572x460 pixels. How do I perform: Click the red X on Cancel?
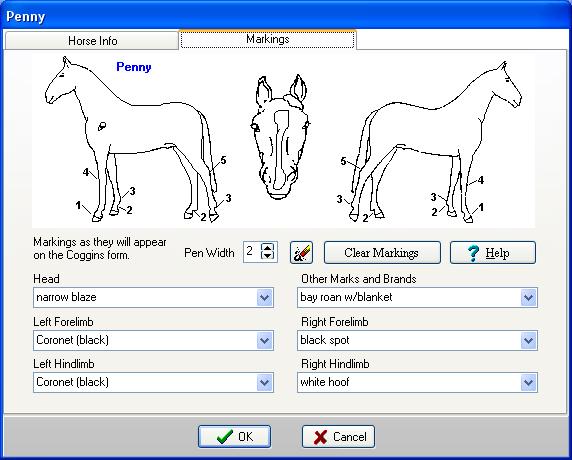point(320,437)
